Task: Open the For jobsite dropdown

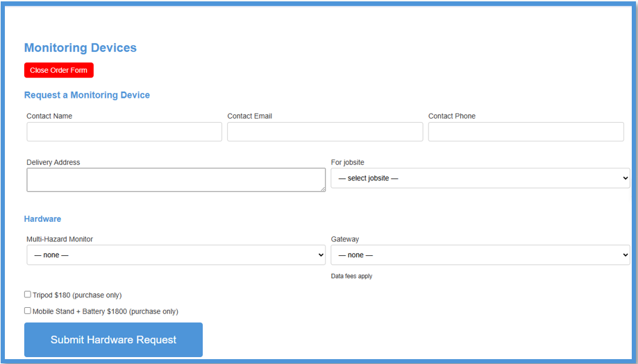Action: pos(480,178)
